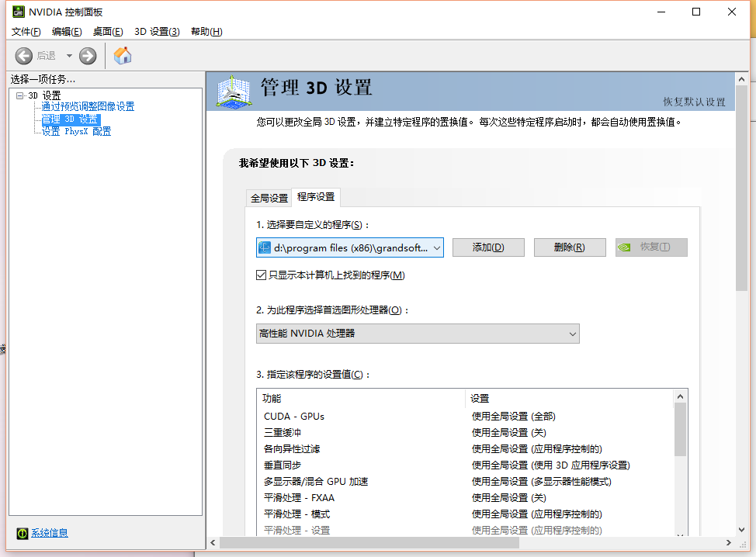The width and height of the screenshot is (756, 557).
Task: Select the CUDA - GPUs row
Action: click(465, 417)
